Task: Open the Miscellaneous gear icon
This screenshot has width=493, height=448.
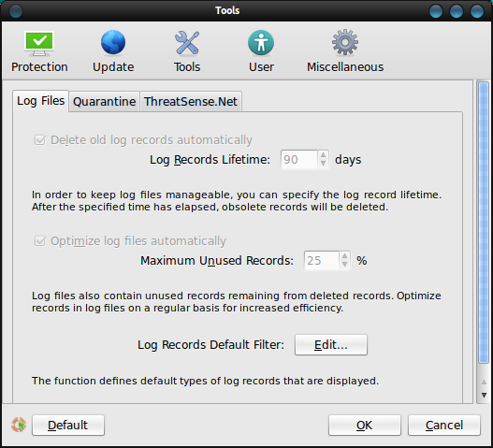Action: pos(345,42)
